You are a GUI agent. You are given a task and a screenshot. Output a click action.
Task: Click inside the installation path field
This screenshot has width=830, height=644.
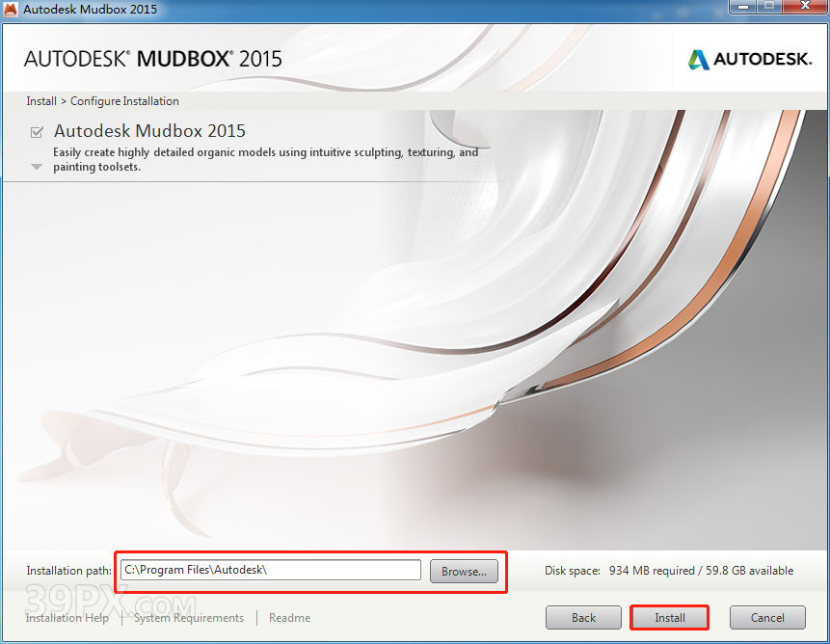[270, 570]
